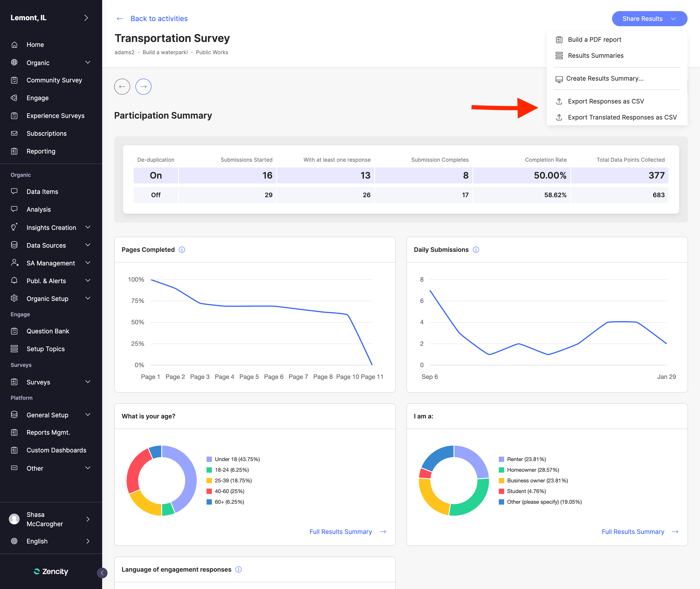
Task: Click the next arrow circle button
Action: click(x=143, y=87)
